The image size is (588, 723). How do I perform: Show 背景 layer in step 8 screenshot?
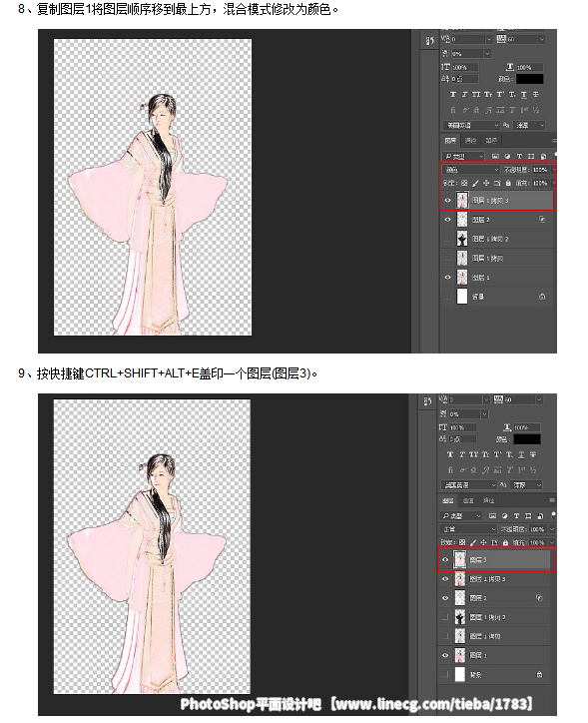point(447,297)
